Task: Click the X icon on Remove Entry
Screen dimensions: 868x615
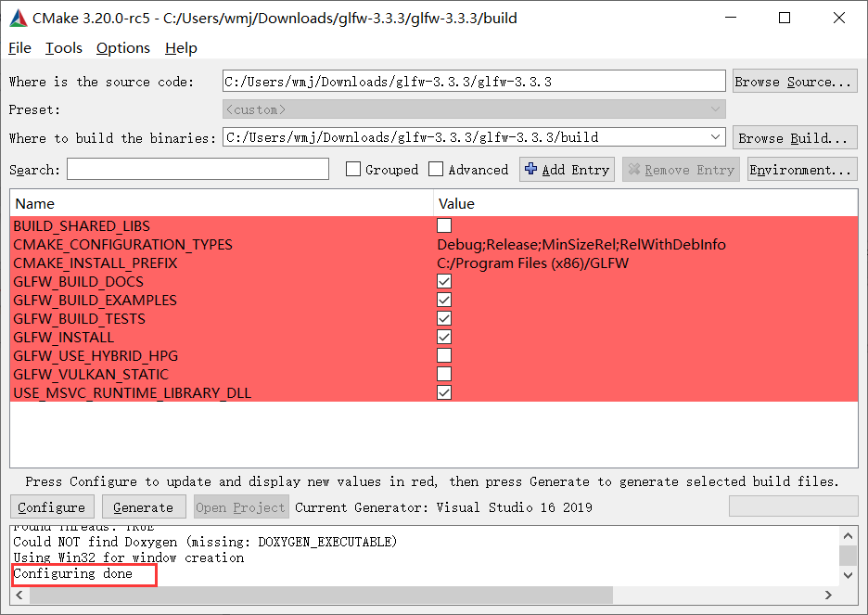Action: click(x=641, y=169)
